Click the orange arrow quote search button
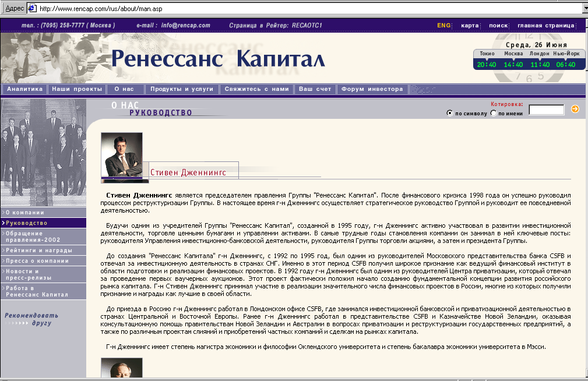Image resolution: width=588 pixels, height=381 pixels. point(575,109)
